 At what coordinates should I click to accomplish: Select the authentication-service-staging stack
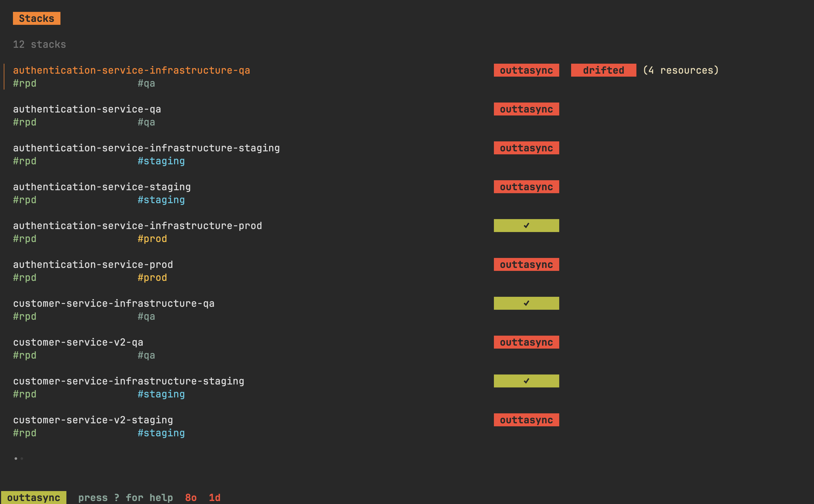coord(102,187)
